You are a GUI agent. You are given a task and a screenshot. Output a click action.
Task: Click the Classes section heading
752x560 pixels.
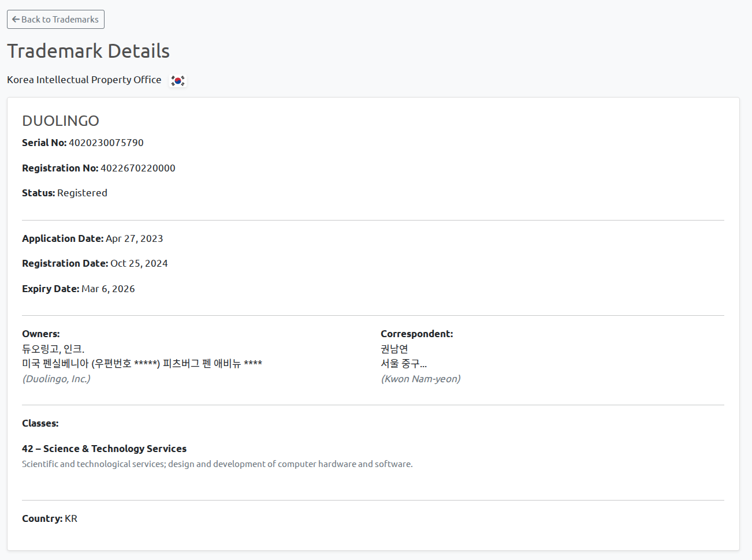click(40, 423)
